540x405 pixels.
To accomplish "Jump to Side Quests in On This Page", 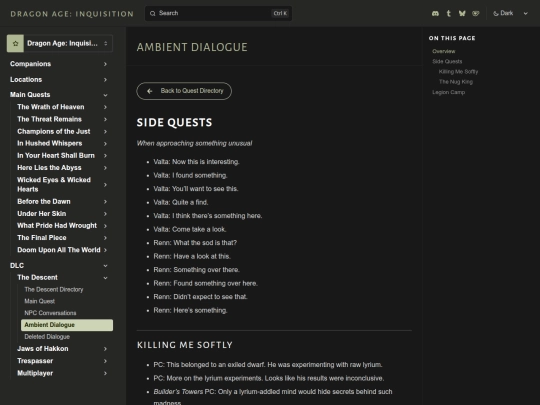I will (x=447, y=62).
